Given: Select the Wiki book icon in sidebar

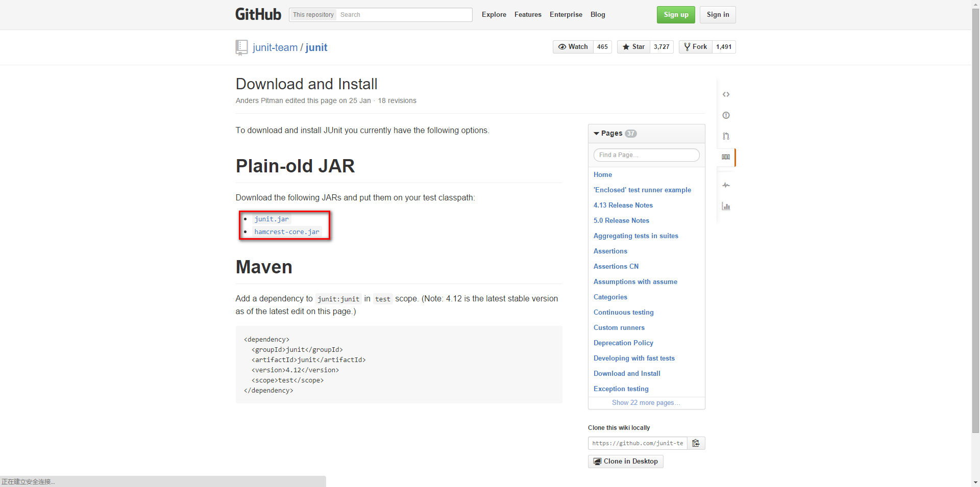Looking at the screenshot, I should [x=726, y=157].
